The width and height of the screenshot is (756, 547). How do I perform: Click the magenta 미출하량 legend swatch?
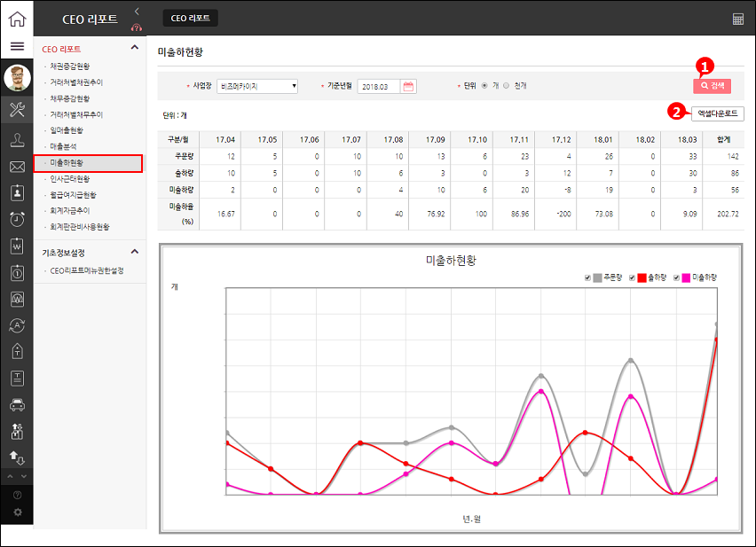tap(686, 277)
